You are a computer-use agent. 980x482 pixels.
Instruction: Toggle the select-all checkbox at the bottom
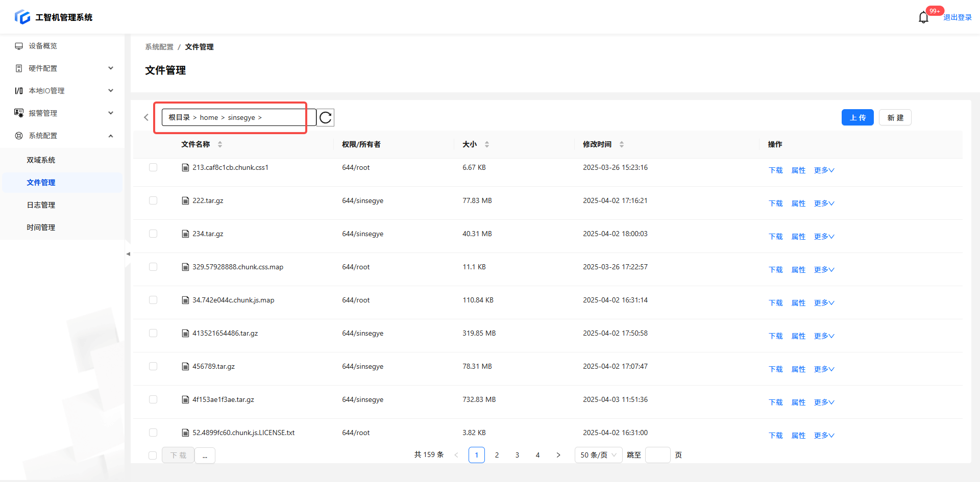tap(153, 455)
